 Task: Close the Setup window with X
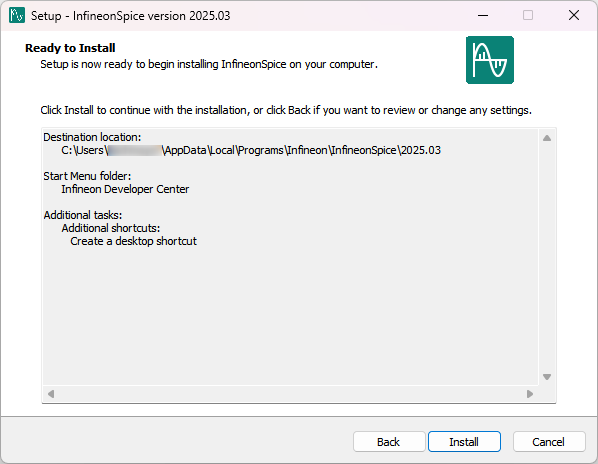[x=574, y=15]
